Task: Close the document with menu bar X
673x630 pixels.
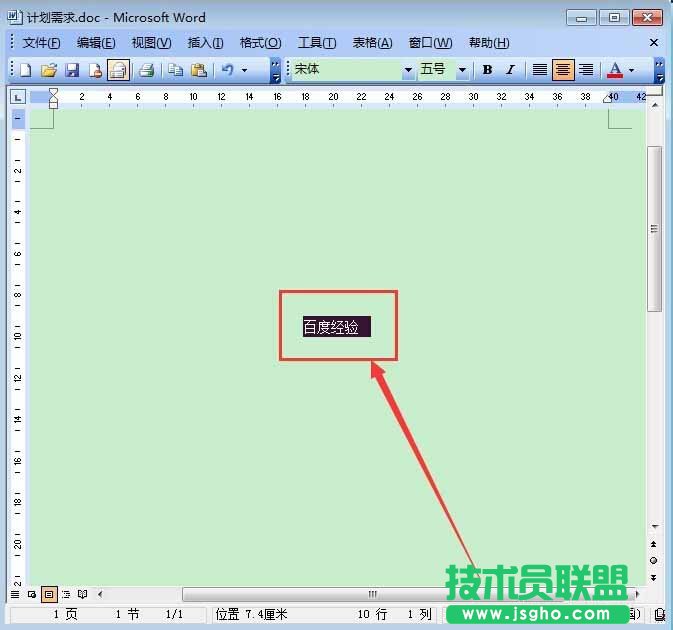Action: [x=654, y=42]
